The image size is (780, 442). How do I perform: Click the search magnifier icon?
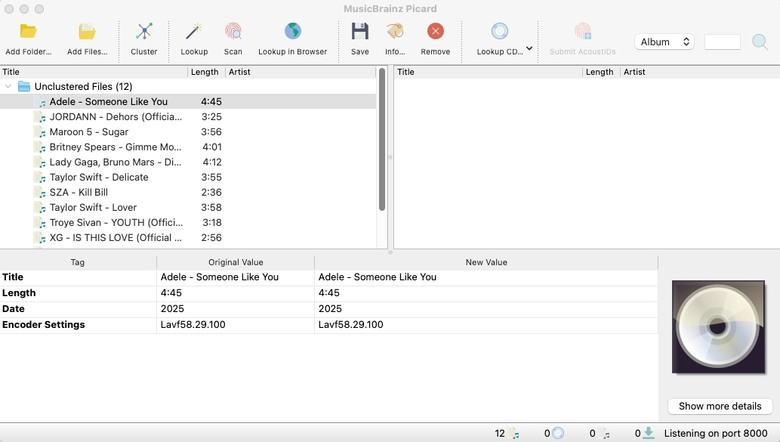pos(760,42)
